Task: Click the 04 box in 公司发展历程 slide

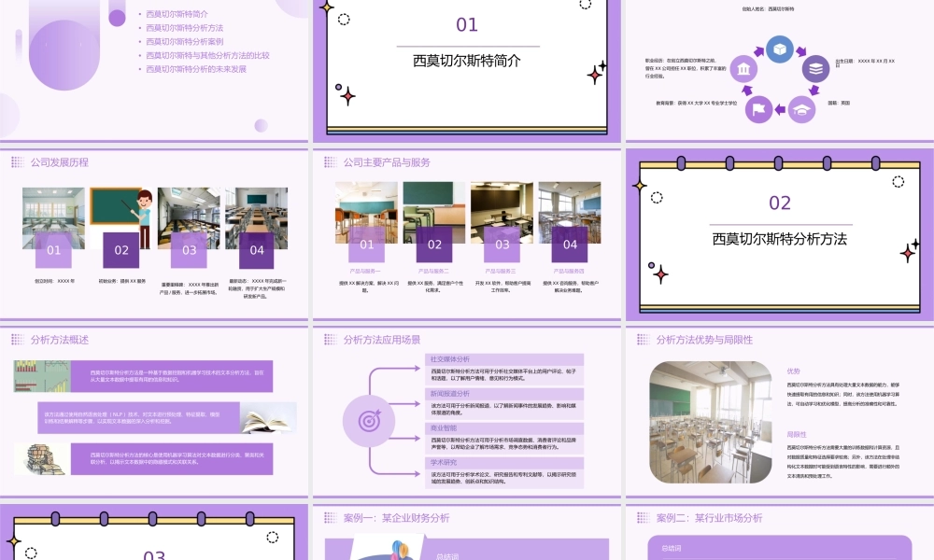Action: click(257, 250)
